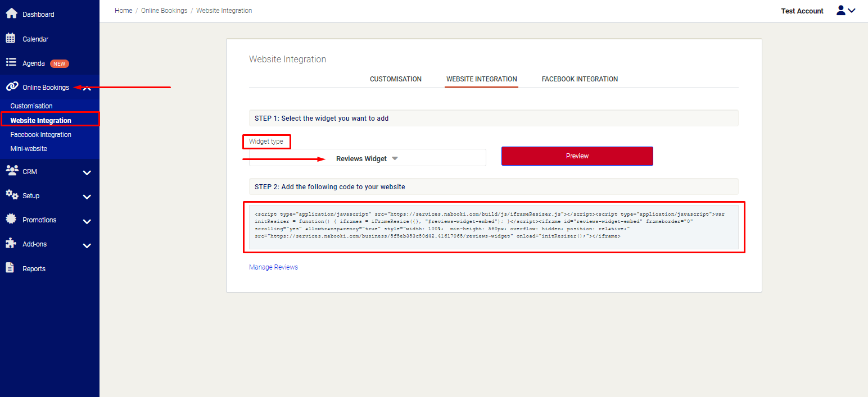This screenshot has width=868, height=397.
Task: Click the Website Integration breadcrumb item
Action: point(224,11)
